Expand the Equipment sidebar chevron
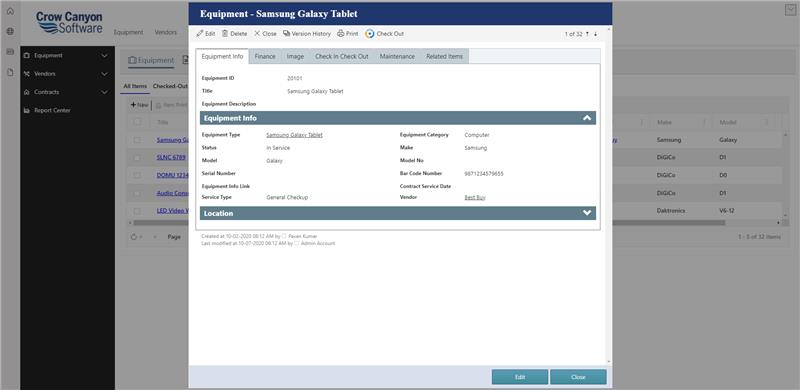The height and width of the screenshot is (390, 800). point(105,55)
